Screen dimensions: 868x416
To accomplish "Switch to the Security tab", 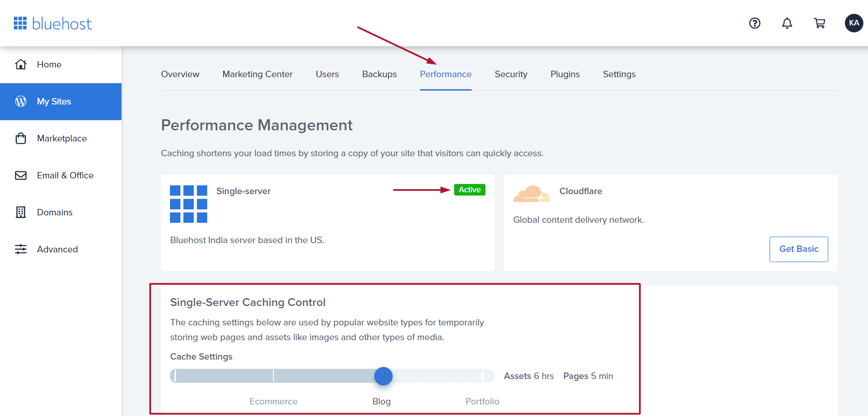I will point(511,74).
